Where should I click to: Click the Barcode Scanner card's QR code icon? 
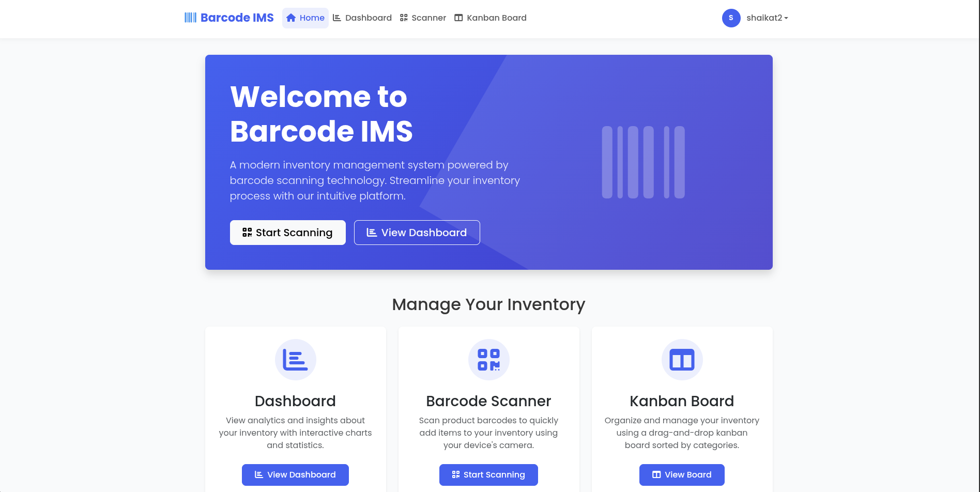pyautogui.click(x=488, y=359)
